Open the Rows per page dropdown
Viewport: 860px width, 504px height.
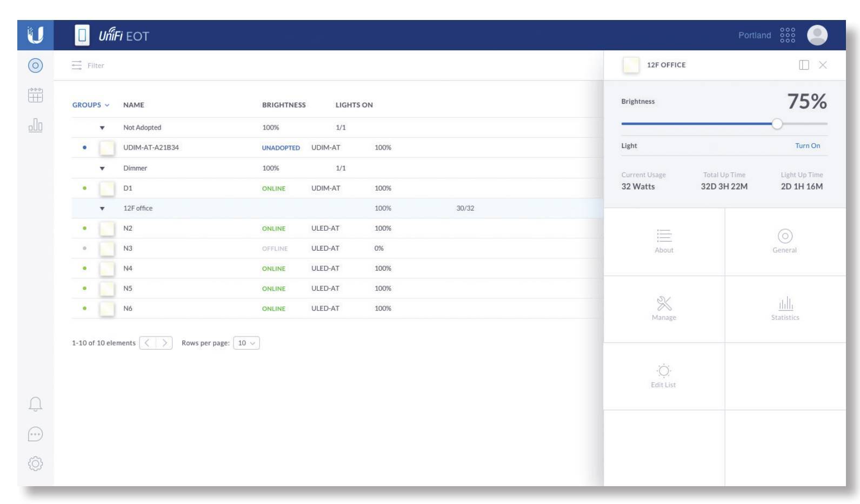(246, 343)
